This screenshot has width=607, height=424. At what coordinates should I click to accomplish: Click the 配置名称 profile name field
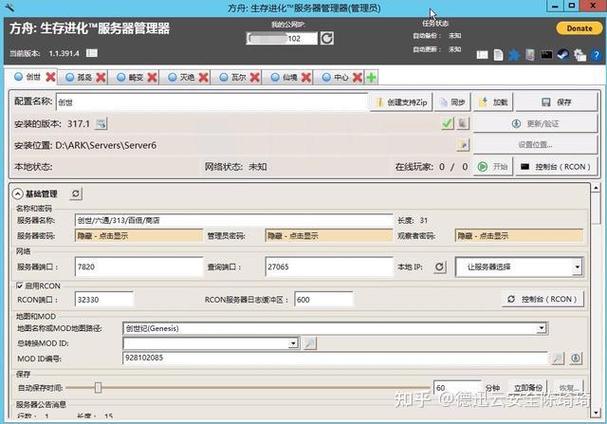click(212, 102)
